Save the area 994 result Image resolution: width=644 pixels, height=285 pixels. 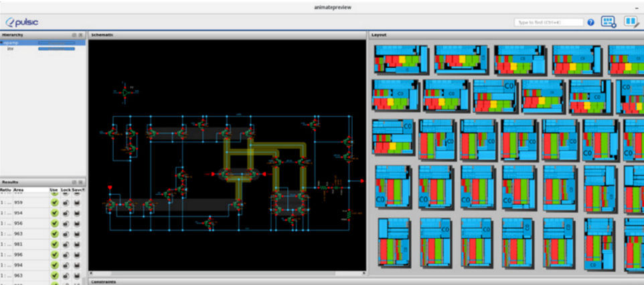(76, 266)
